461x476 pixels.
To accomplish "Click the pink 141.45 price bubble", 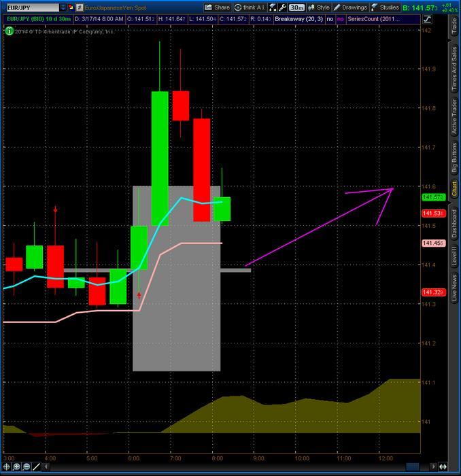I will (434, 243).
